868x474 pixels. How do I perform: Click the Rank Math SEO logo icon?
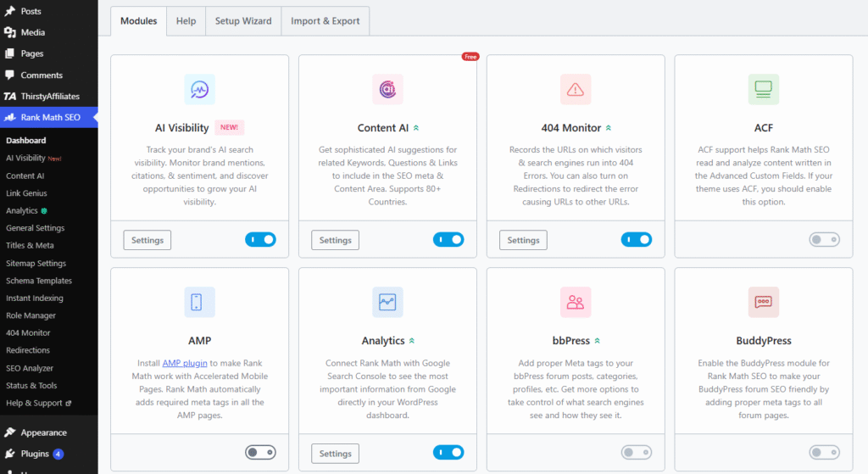10,117
